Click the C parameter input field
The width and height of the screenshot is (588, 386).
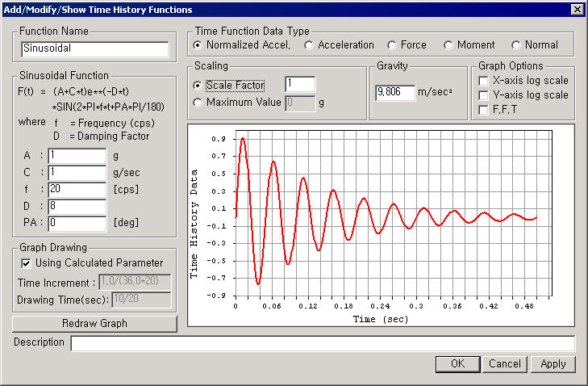pos(77,173)
